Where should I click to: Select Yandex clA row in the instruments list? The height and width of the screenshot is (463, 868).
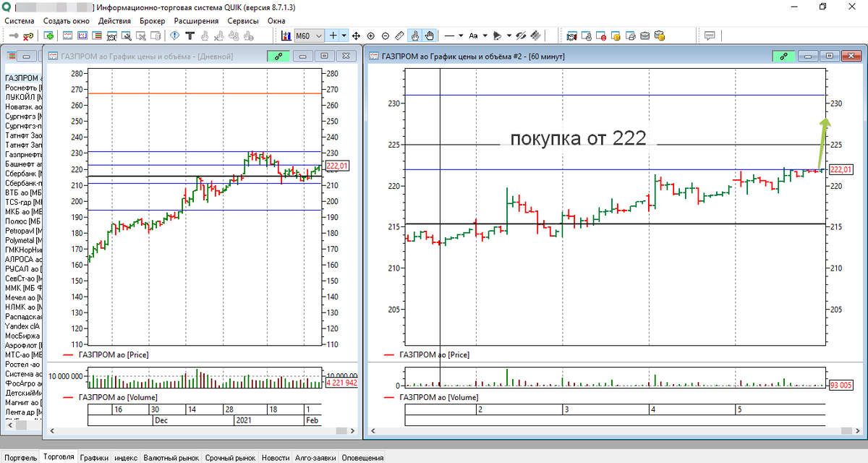pos(23,326)
